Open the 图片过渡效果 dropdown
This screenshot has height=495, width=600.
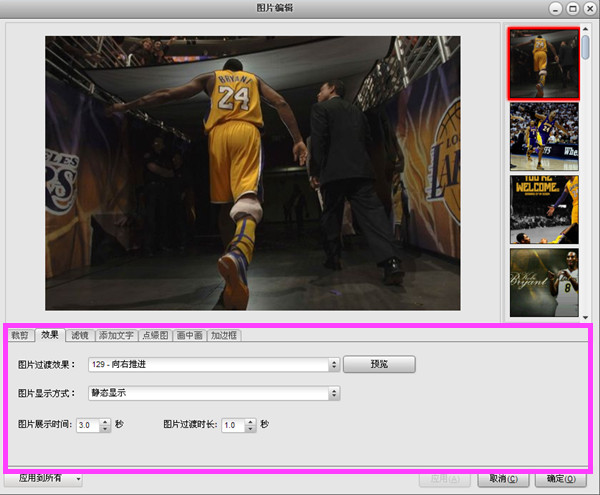pyautogui.click(x=214, y=364)
